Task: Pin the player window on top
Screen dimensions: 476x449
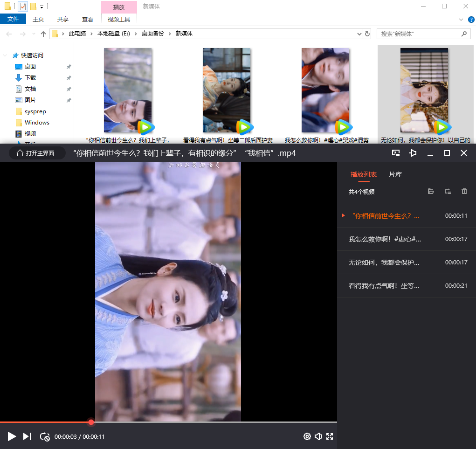Action: 413,153
